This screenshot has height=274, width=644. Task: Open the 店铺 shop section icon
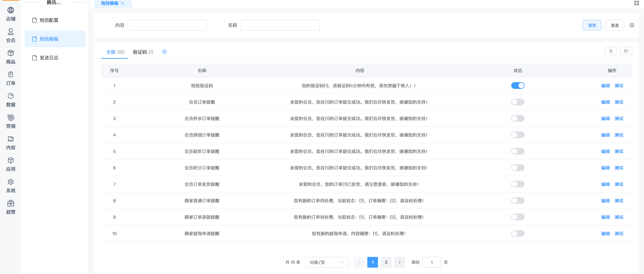click(x=11, y=10)
